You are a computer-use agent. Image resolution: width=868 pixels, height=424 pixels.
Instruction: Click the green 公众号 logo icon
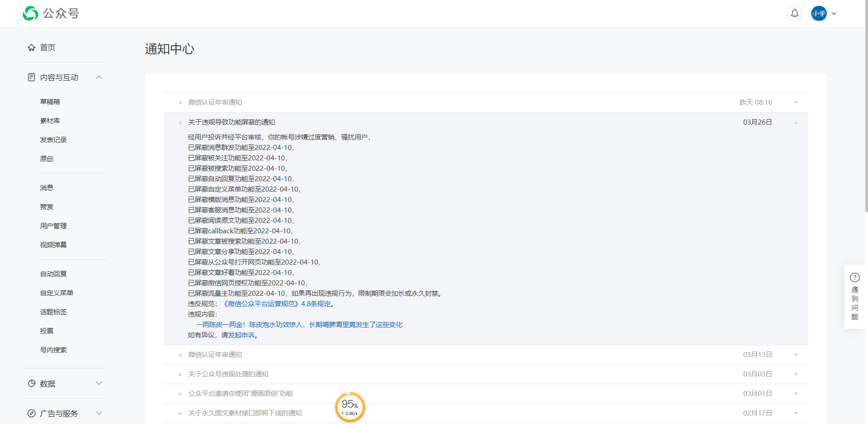pyautogui.click(x=30, y=14)
